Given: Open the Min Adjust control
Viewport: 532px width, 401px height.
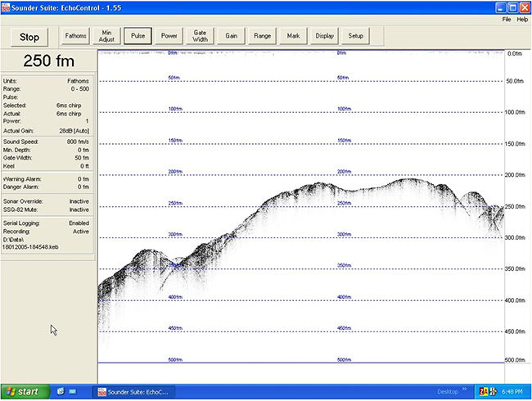Looking at the screenshot, I should [x=106, y=36].
